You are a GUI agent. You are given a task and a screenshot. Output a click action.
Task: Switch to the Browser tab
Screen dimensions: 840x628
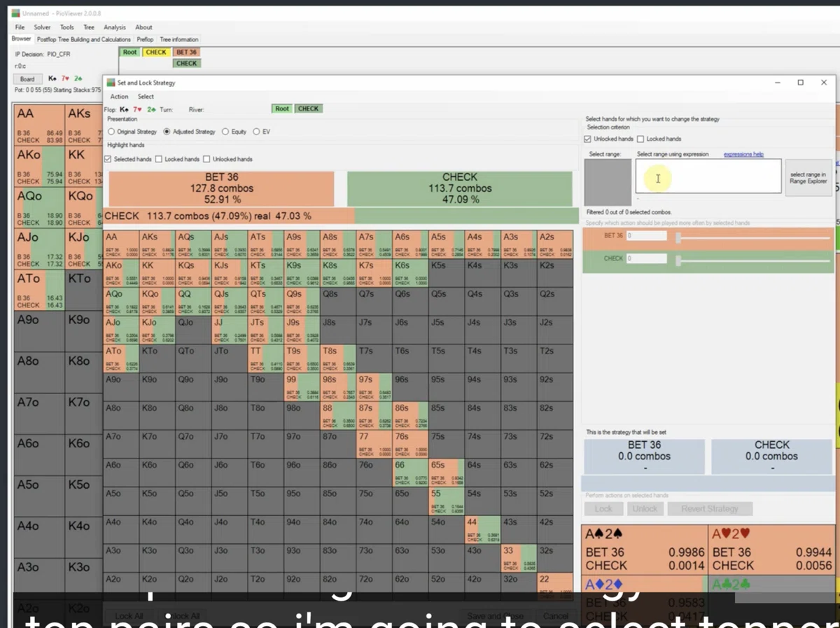tap(21, 39)
